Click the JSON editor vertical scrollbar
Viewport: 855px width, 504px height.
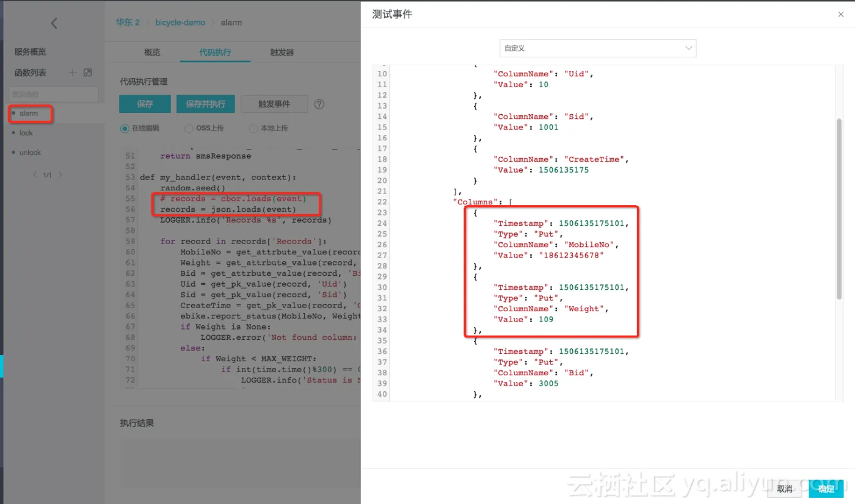coord(839,208)
